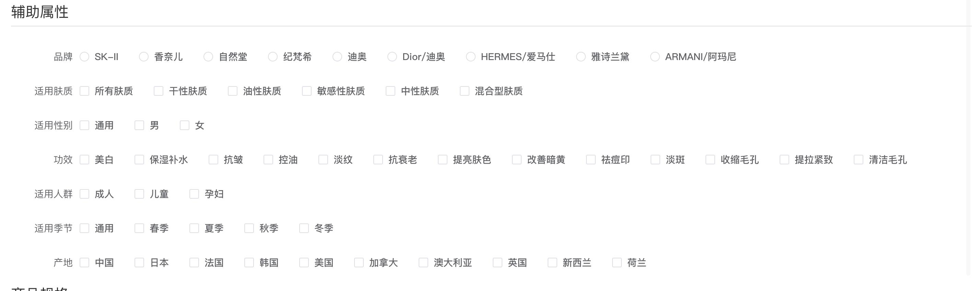Choose 香奈儿 as the brand
The width and height of the screenshot is (980, 291).
pos(143,57)
